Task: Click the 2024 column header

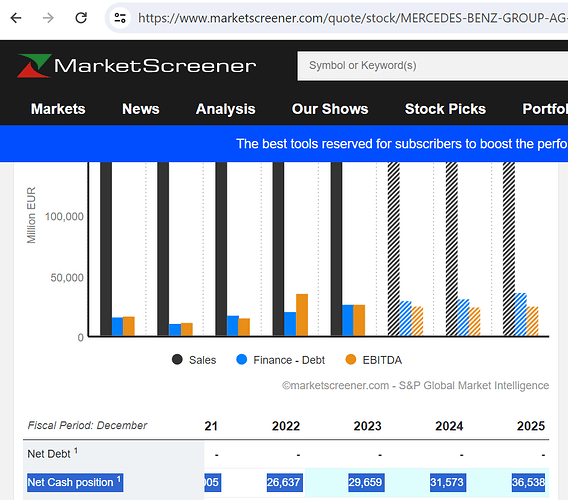Action: click(449, 426)
